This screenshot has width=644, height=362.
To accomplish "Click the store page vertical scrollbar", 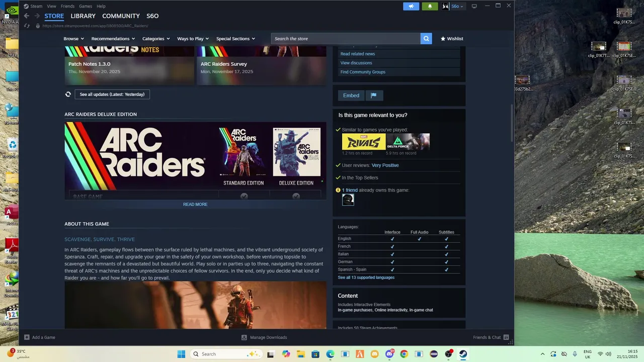I will click(x=512, y=123).
